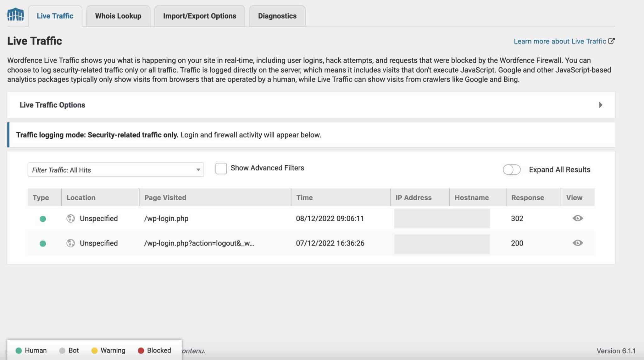Click the globe icon next to second Unspecified
The height and width of the screenshot is (360, 644).
[70, 243]
